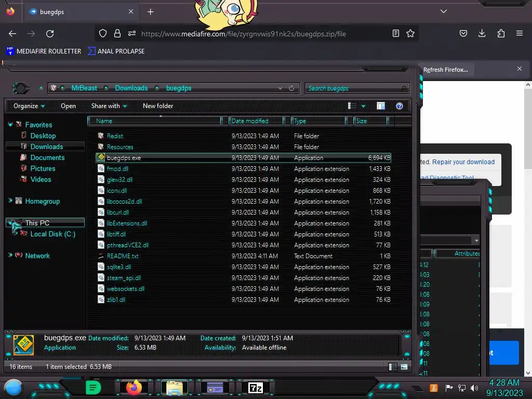
Task: Click Search buegdps field
Action: [357, 88]
